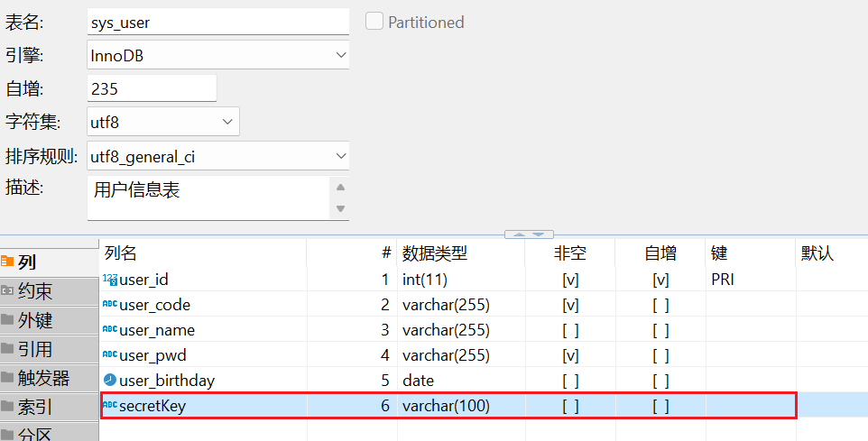This screenshot has height=441, width=868.
Task: Select the secretKey column name
Action: click(152, 406)
